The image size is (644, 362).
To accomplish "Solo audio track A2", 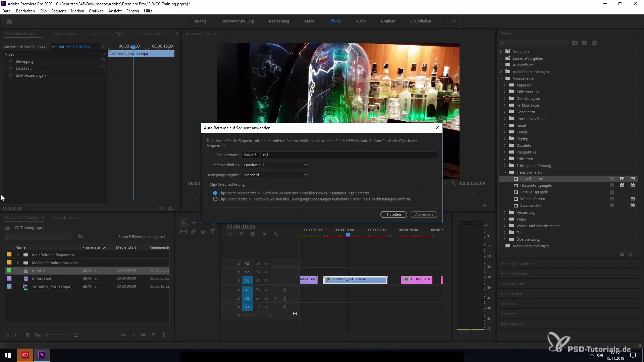I will (276, 299).
